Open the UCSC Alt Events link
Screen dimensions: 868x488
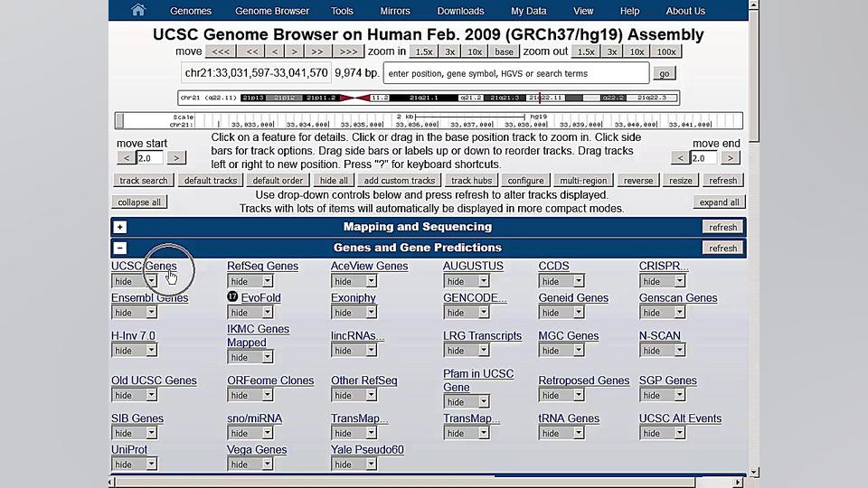680,418
